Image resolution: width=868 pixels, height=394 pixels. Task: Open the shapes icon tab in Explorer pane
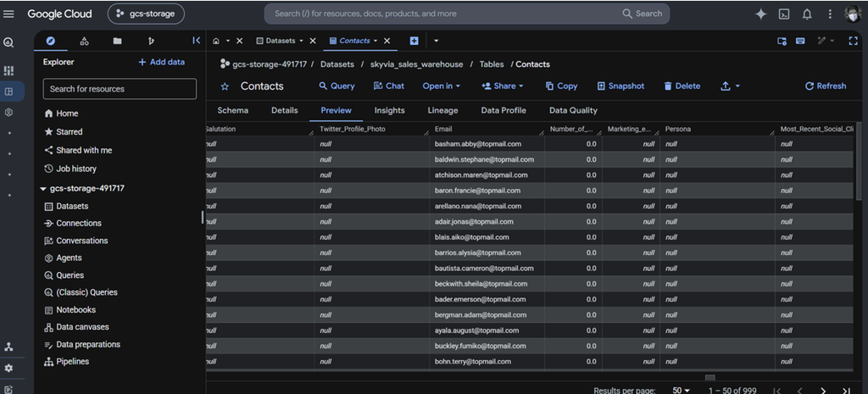[84, 41]
